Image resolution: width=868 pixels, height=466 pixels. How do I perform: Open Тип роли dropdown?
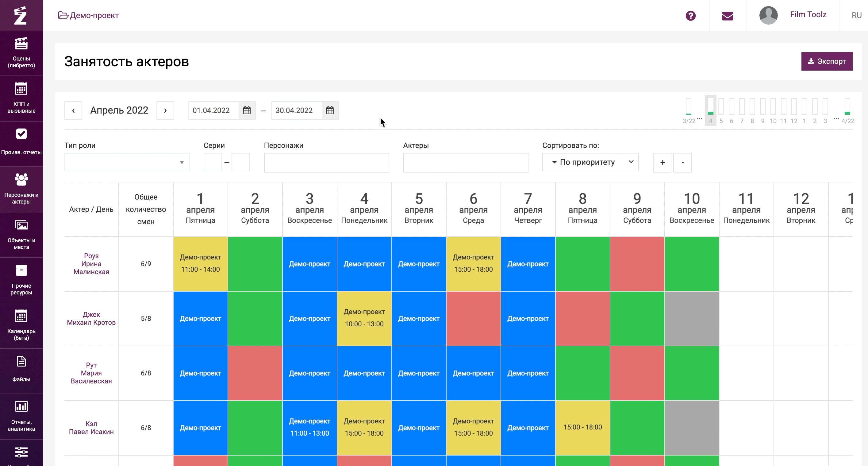pyautogui.click(x=127, y=162)
